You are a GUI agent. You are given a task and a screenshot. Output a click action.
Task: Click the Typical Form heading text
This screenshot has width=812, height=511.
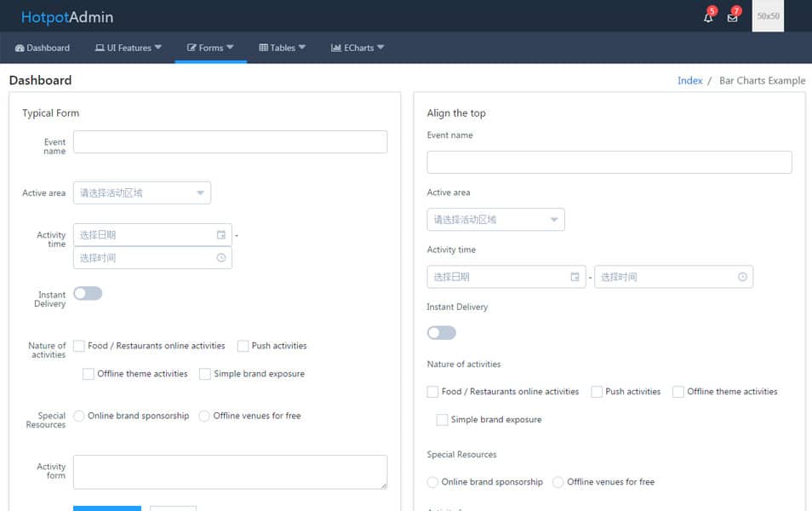[x=51, y=113]
